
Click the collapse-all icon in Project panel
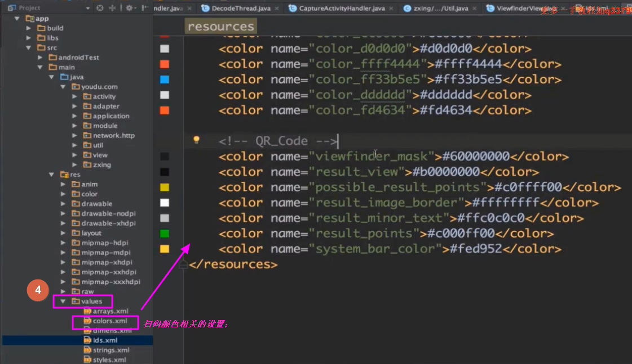click(112, 8)
